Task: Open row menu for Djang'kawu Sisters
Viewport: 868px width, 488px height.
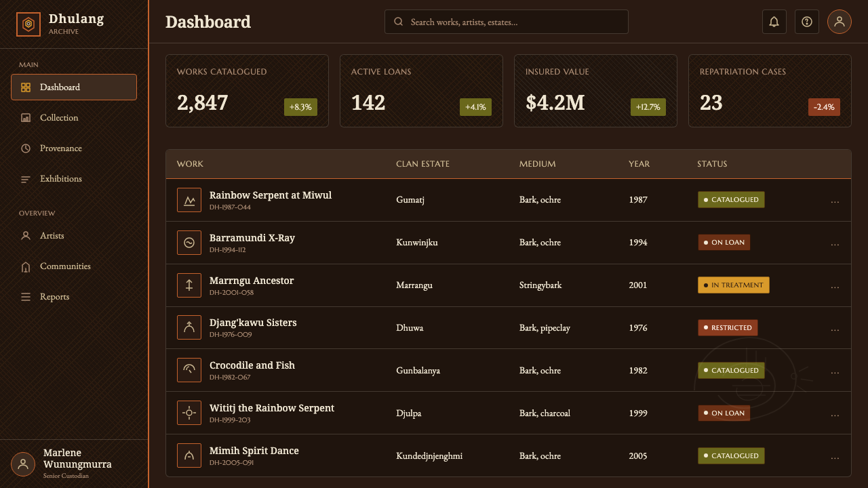Action: (x=835, y=329)
